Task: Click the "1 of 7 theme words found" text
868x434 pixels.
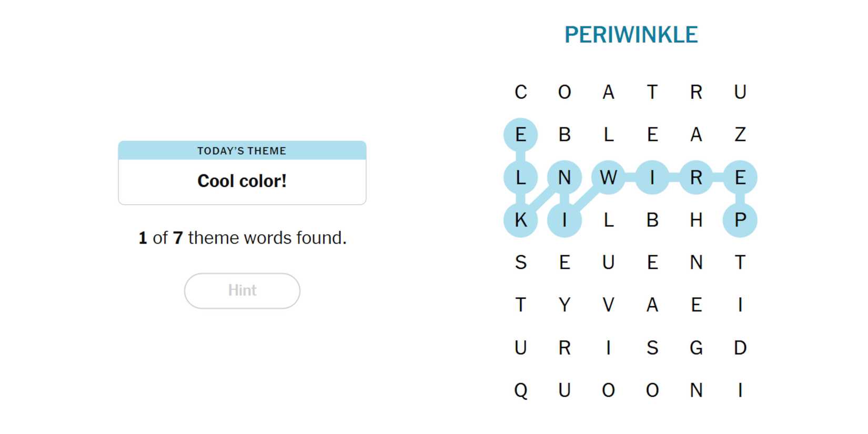Action: (x=242, y=238)
